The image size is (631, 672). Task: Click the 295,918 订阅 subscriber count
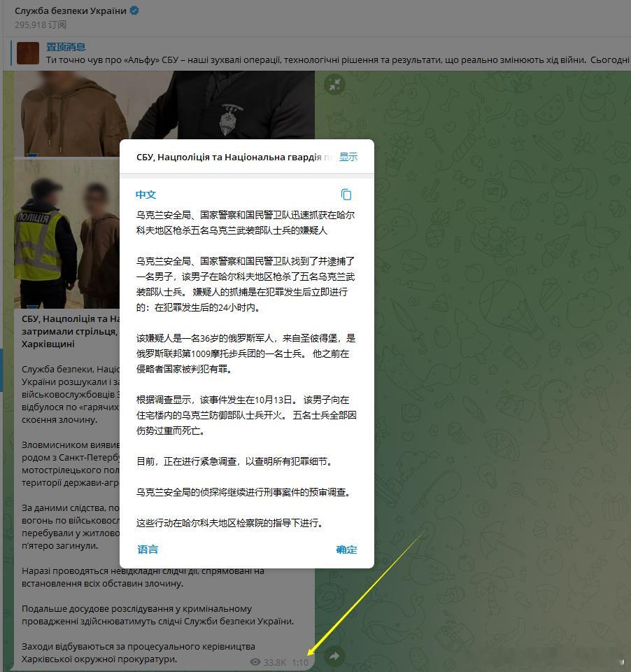[41, 25]
